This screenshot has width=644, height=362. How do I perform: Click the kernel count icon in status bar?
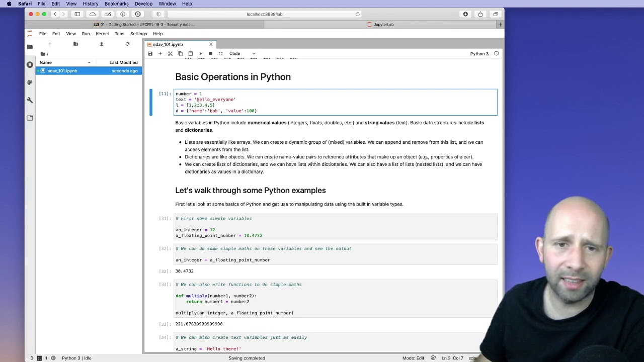click(53, 358)
